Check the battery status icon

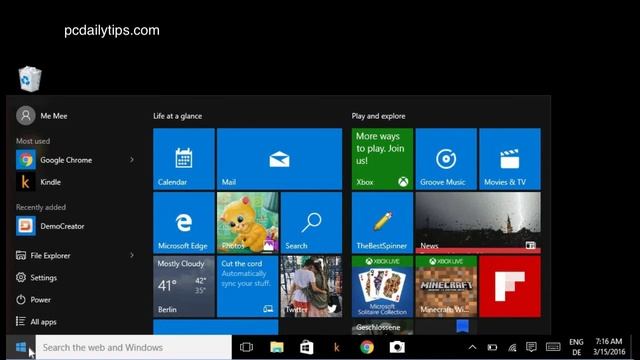[x=492, y=347]
